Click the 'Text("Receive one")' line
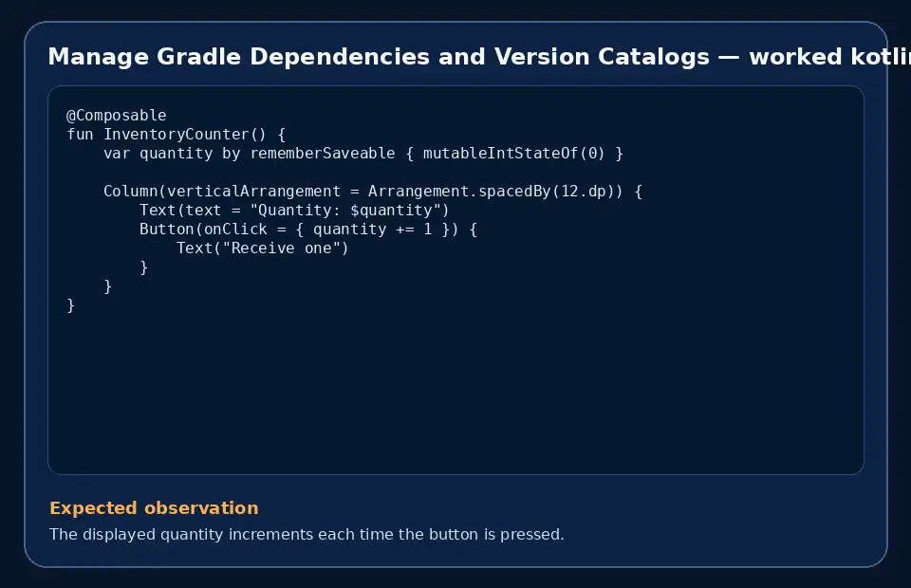The height and width of the screenshot is (588, 911). (262, 248)
